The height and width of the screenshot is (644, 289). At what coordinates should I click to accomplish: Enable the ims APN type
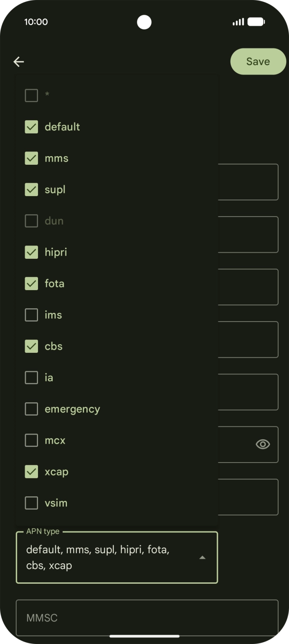tap(31, 315)
